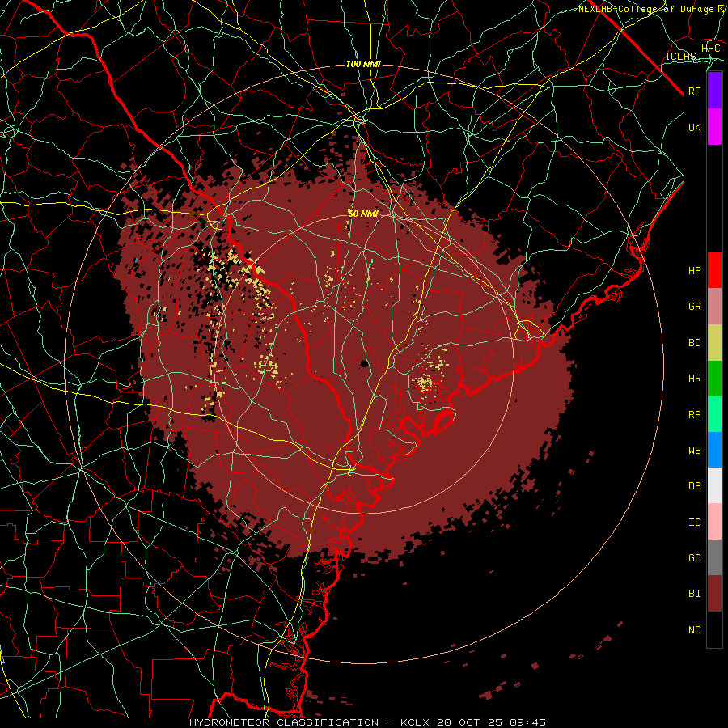Select the 'HA' legend label
Viewport: 728px width, 728px height.
(x=694, y=270)
